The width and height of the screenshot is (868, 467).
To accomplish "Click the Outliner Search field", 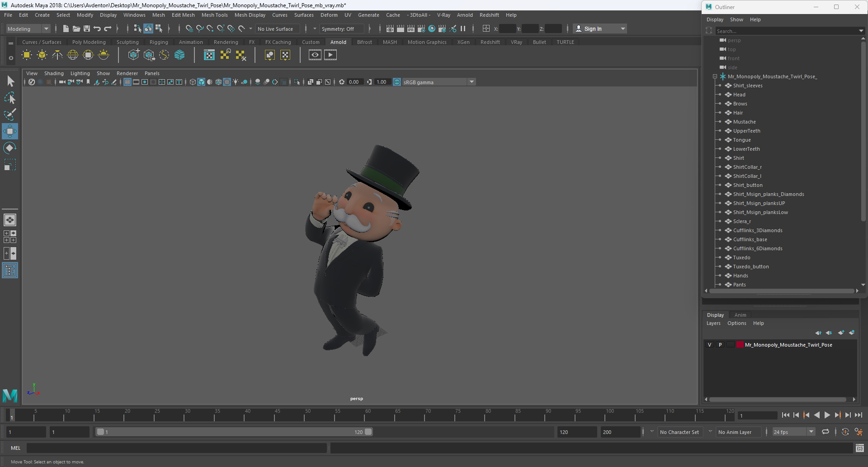I will tap(786, 31).
